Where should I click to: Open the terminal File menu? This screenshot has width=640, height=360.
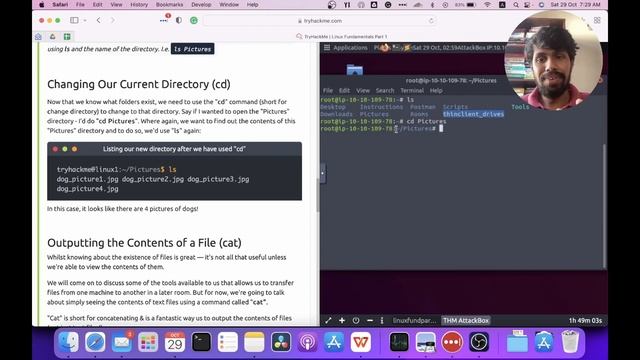328,91
